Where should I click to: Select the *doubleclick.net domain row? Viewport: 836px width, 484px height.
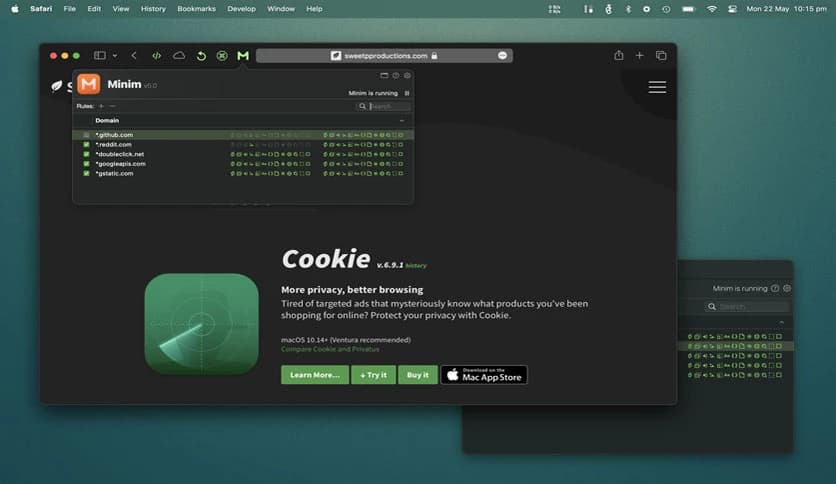pos(243,154)
